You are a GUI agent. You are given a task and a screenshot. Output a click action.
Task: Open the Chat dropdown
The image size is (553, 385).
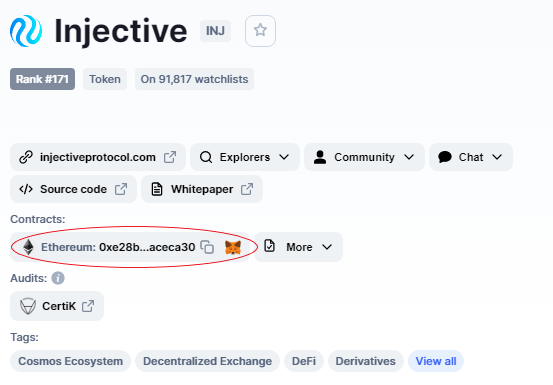click(471, 157)
